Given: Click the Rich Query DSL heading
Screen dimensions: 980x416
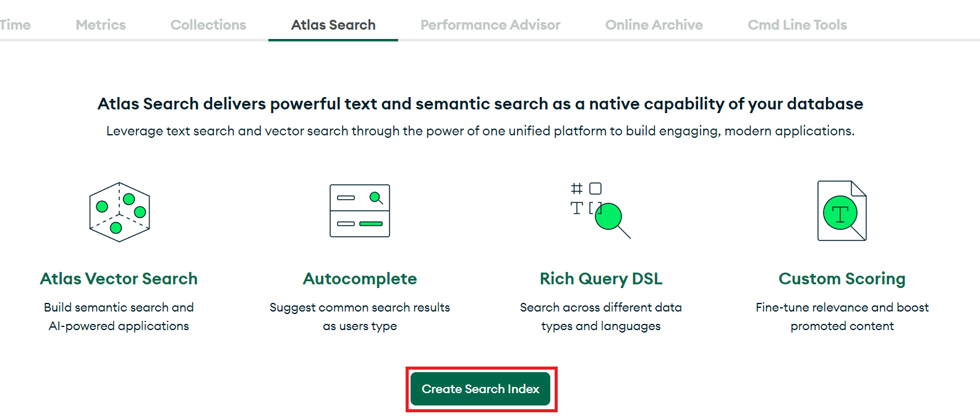Looking at the screenshot, I should tap(601, 279).
